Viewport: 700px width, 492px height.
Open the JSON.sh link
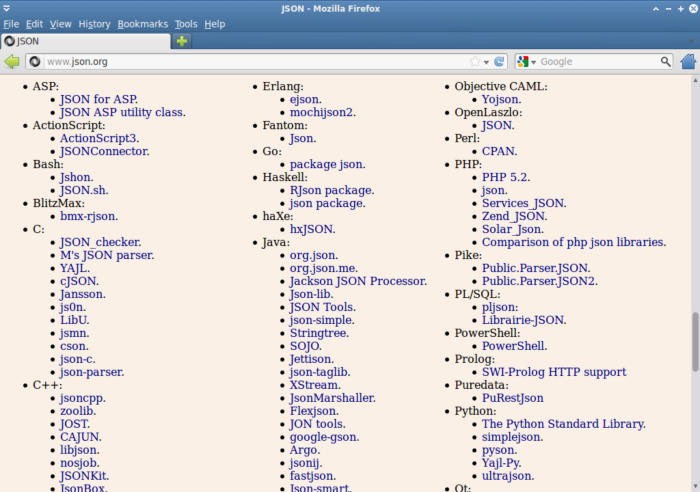click(x=84, y=190)
